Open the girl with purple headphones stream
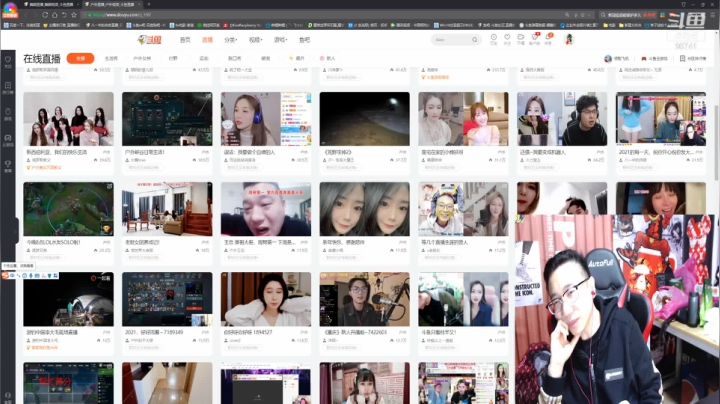This screenshot has width=720, height=404. pos(266,119)
